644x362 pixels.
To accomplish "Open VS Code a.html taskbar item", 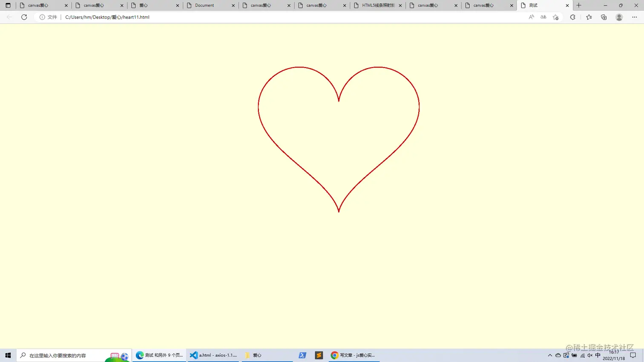I will click(x=213, y=355).
